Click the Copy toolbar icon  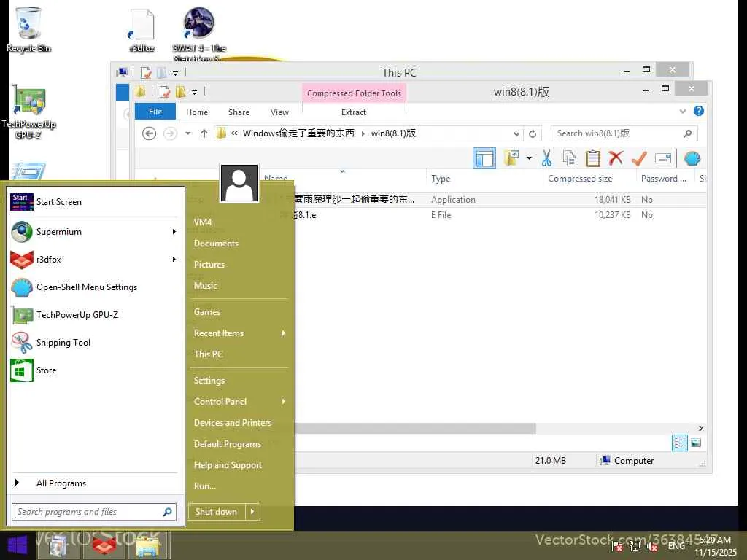[x=569, y=158]
